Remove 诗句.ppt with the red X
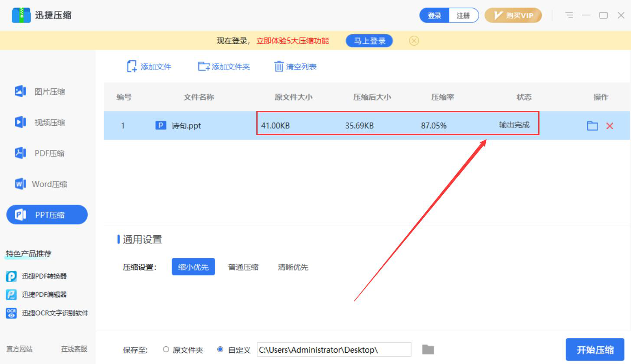Image resolution: width=631 pixels, height=364 pixels. [x=610, y=126]
